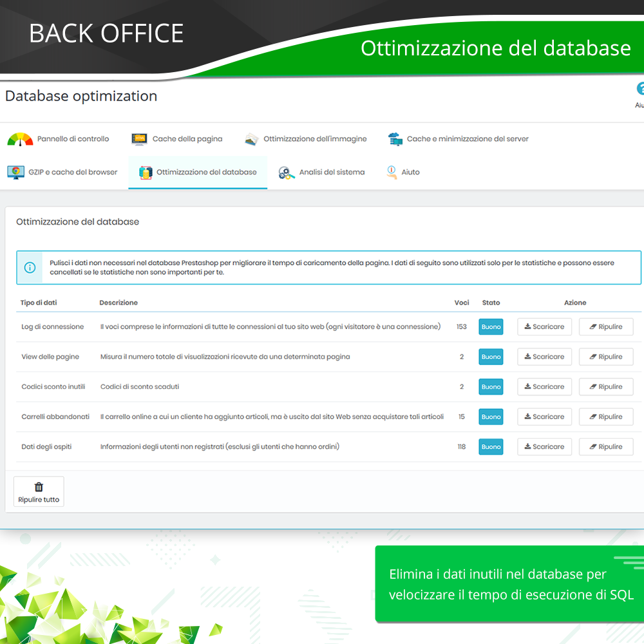Viewport: 644px width, 644px height.
Task: Click the trash icon above Ripulire tutto
Action: coord(38,485)
